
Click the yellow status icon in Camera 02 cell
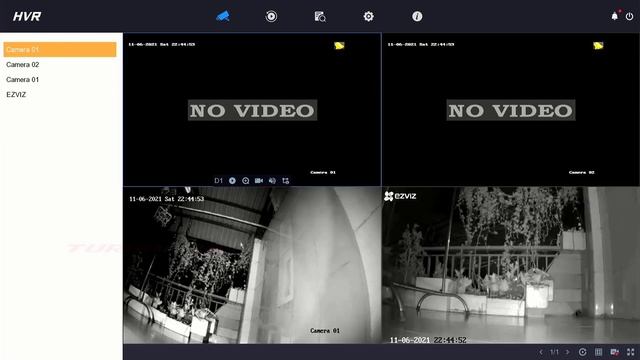coord(598,45)
